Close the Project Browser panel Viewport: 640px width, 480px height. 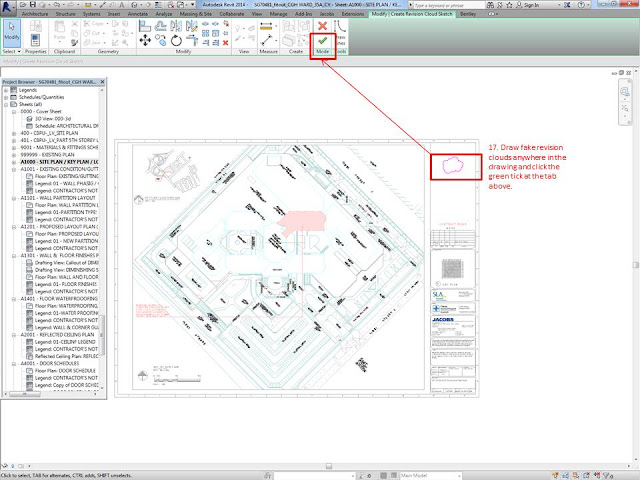(x=102, y=82)
